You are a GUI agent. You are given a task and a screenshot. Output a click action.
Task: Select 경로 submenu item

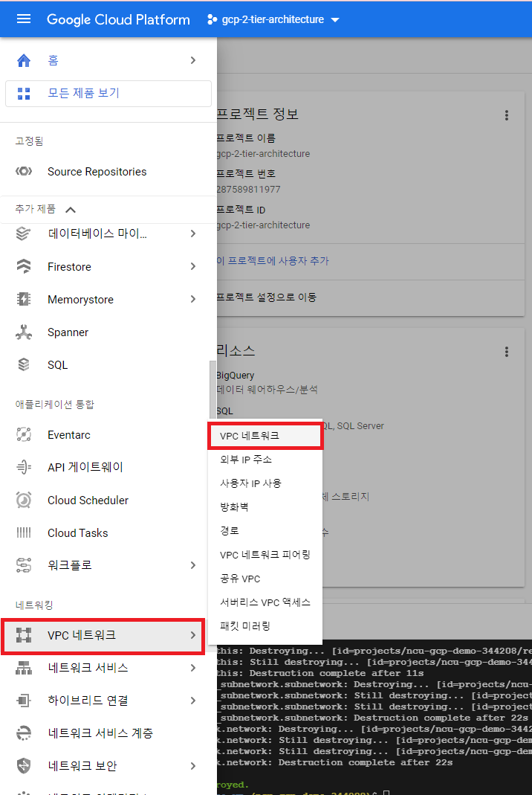pos(265,531)
